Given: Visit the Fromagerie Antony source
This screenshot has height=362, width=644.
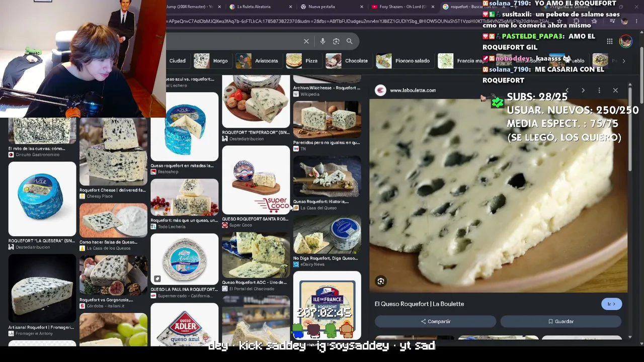Looking at the screenshot, I should (34, 333).
